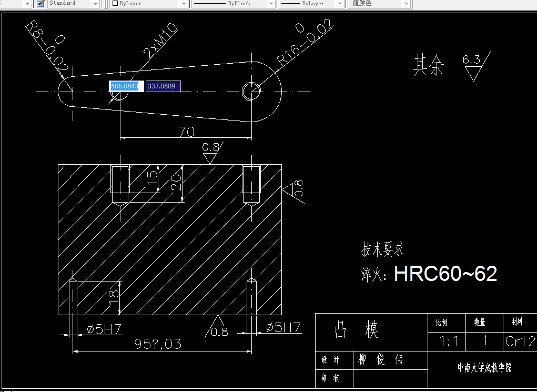537x392 pixels.
Task: Select the 95?,03 dimension text
Action: 158,344
